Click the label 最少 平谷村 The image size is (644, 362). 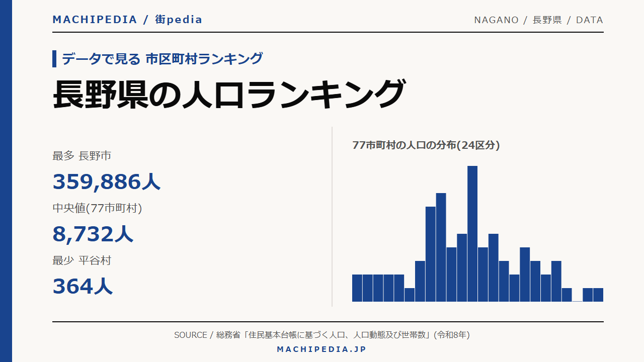click(x=82, y=260)
